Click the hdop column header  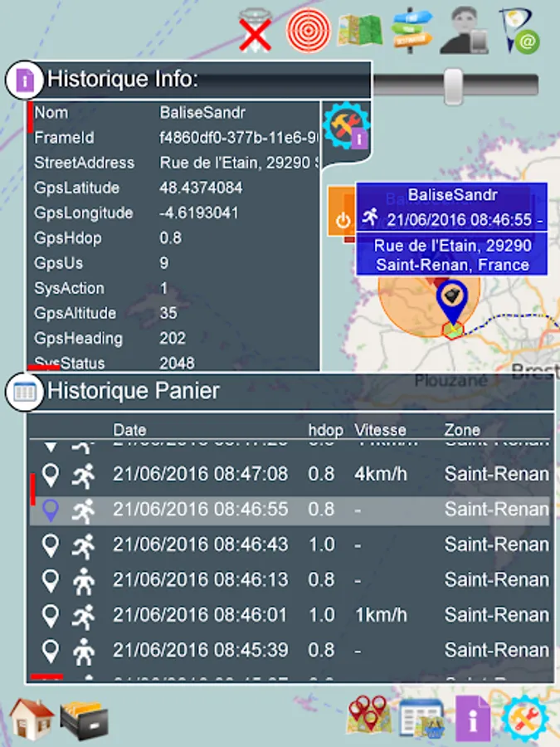tap(326, 430)
